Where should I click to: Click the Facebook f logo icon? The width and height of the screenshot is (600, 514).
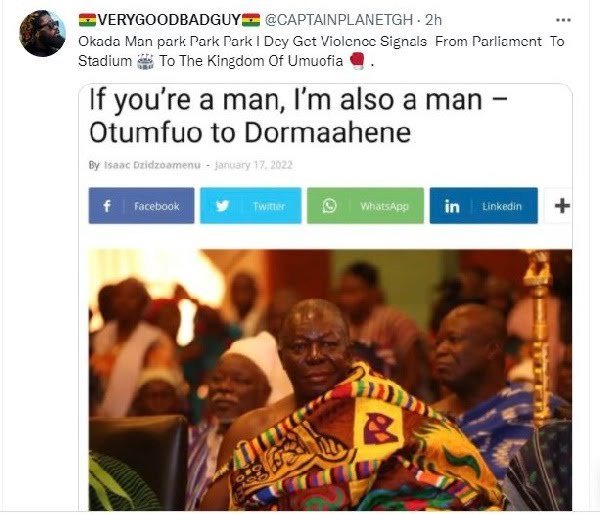[x=107, y=206]
